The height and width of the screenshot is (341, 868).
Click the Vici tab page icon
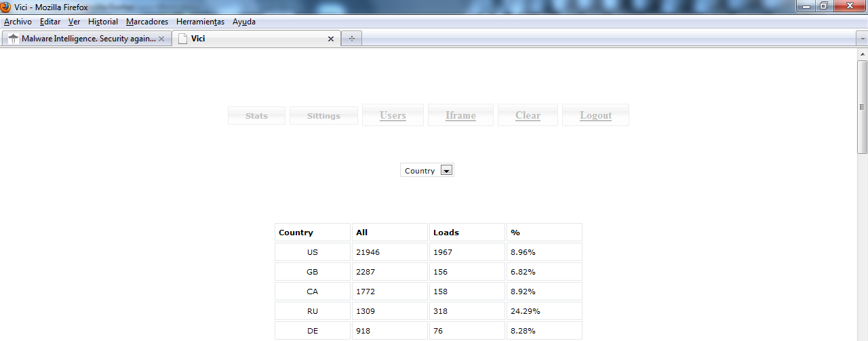click(x=182, y=39)
